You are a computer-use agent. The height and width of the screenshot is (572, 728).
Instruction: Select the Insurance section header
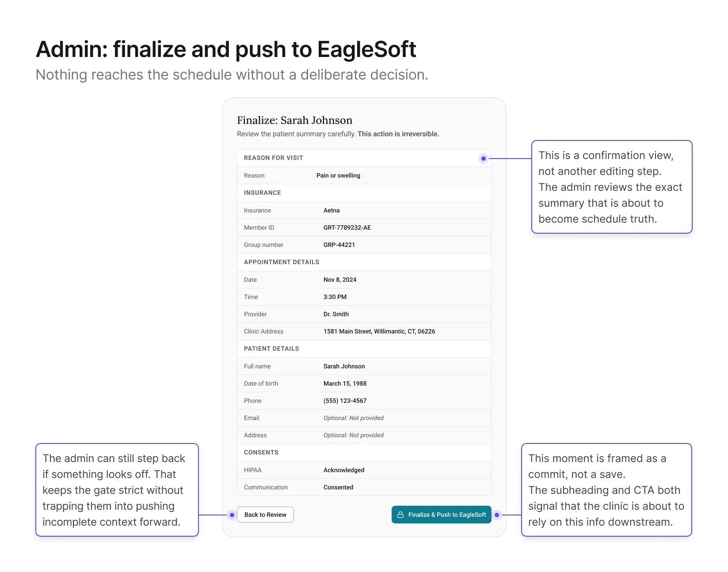click(x=262, y=193)
